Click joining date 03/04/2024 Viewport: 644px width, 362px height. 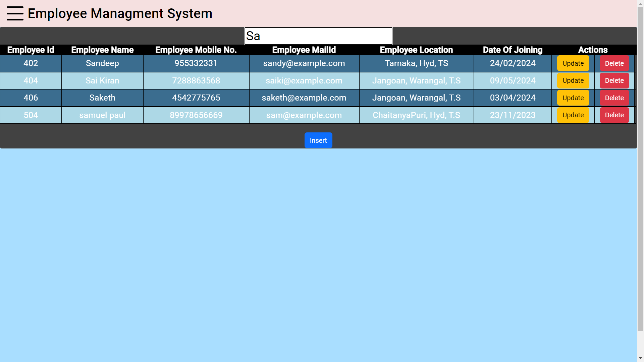point(513,98)
